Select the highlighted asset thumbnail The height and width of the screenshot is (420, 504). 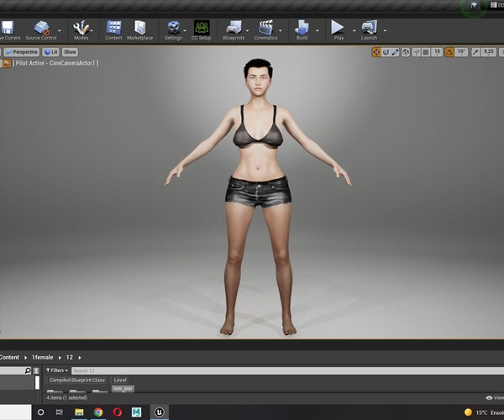pyautogui.click(x=123, y=390)
